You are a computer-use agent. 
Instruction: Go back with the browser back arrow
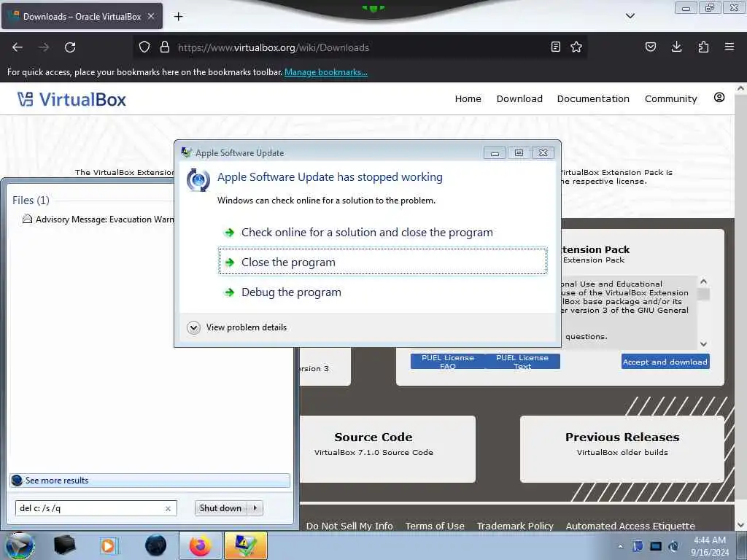coord(18,47)
